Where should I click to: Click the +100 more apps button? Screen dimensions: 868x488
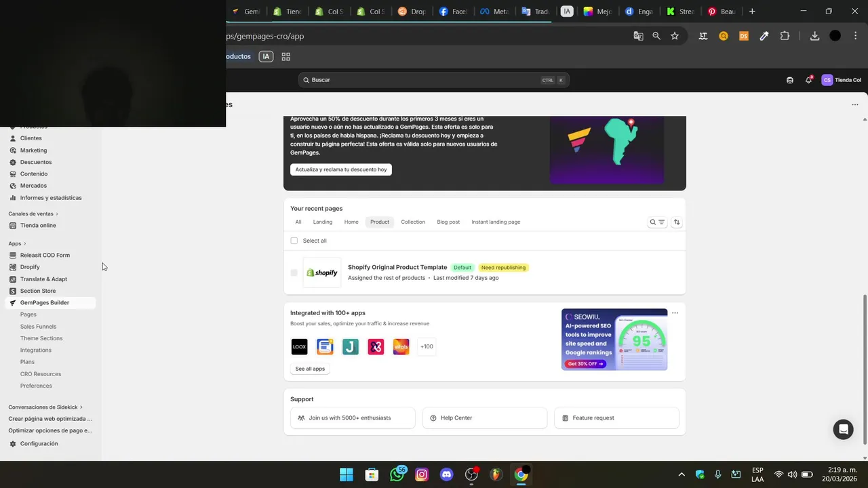pyautogui.click(x=427, y=347)
